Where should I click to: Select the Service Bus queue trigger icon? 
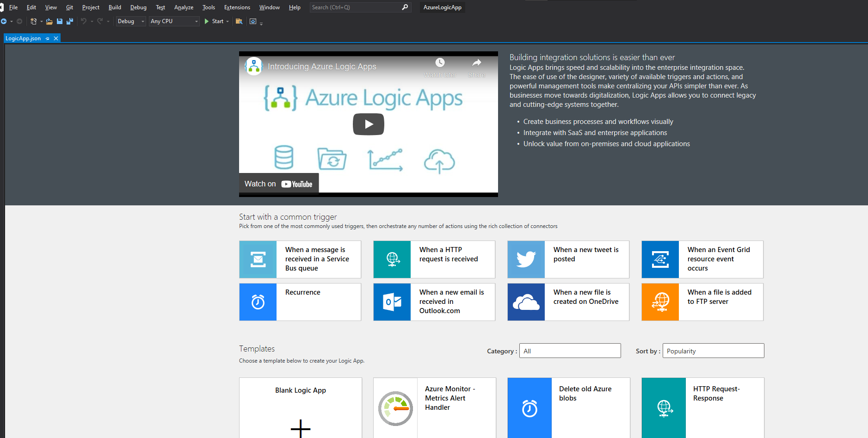click(258, 259)
